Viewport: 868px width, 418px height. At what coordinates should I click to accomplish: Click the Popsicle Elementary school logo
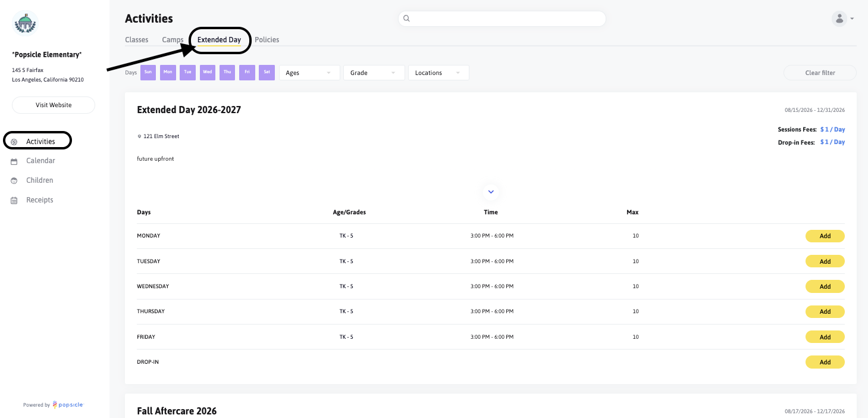[x=25, y=24]
